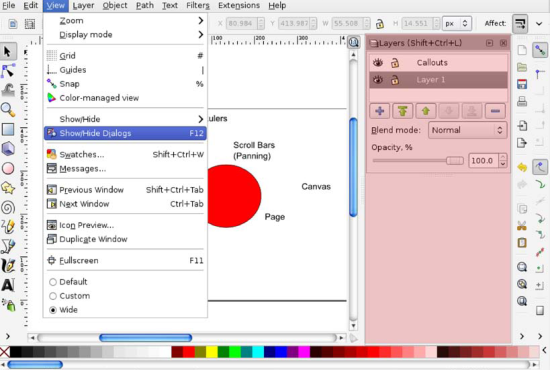This screenshot has height=370, width=550.
Task: Delete current layer with minus button
Action: pos(495,111)
